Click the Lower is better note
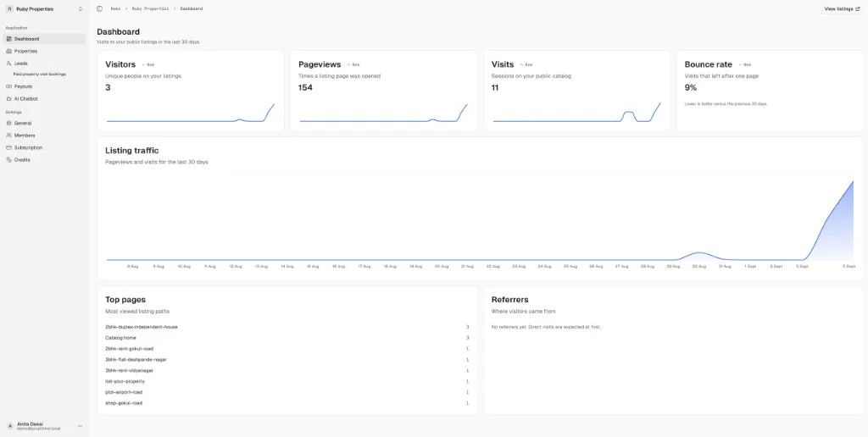The height and width of the screenshot is (437, 868). pos(726,103)
